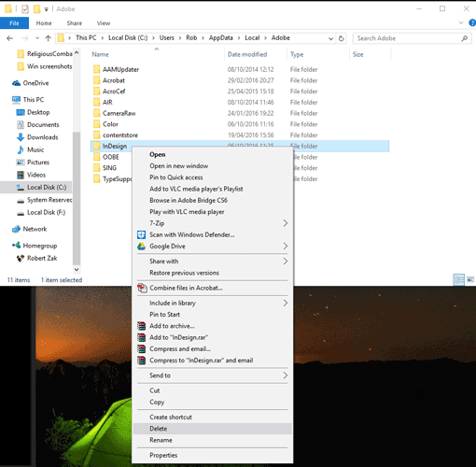Open the View ribbon tab
Viewport: 476px width, 467px height.
pyautogui.click(x=104, y=23)
